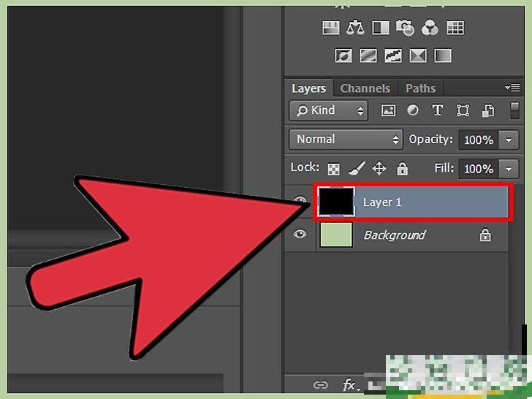Add a Threshold adjustment layer
The width and height of the screenshot is (532, 399).
[393, 56]
